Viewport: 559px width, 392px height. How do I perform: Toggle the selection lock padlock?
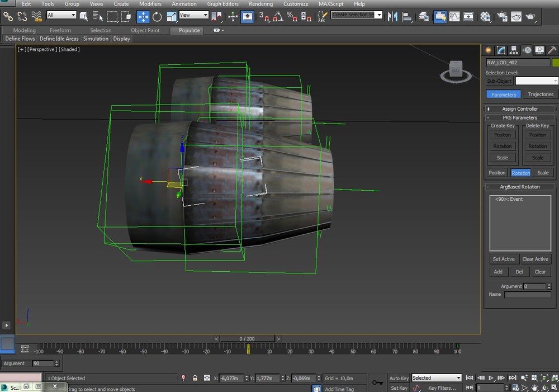(195, 379)
